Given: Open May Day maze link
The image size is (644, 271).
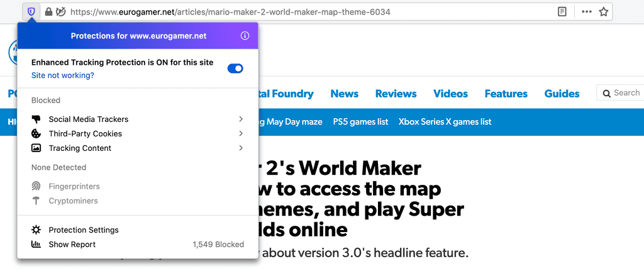Looking at the screenshot, I should [x=291, y=122].
